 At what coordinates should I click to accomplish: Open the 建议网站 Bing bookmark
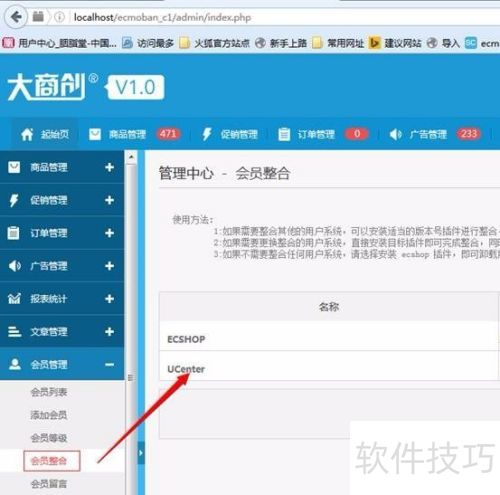pyautogui.click(x=395, y=43)
